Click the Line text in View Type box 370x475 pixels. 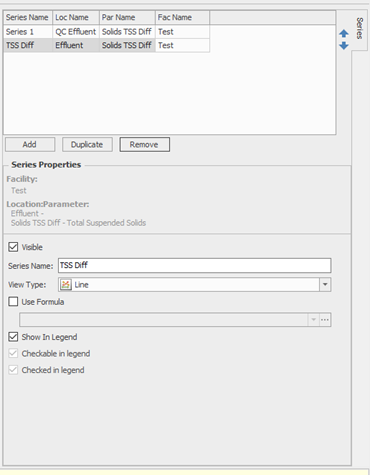tap(81, 285)
